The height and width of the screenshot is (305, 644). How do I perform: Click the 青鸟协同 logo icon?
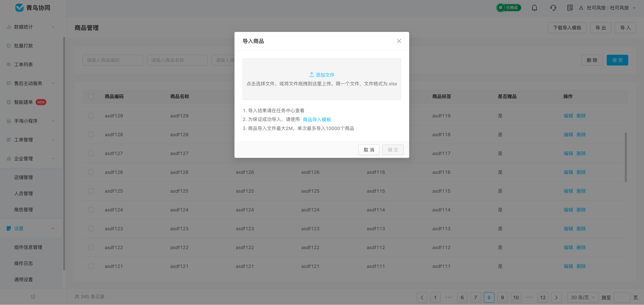pos(19,8)
